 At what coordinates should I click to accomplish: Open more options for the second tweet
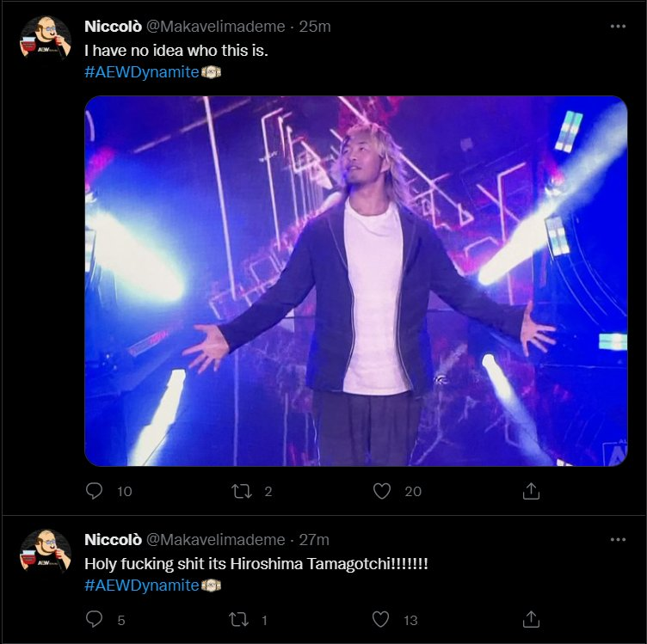click(x=618, y=540)
